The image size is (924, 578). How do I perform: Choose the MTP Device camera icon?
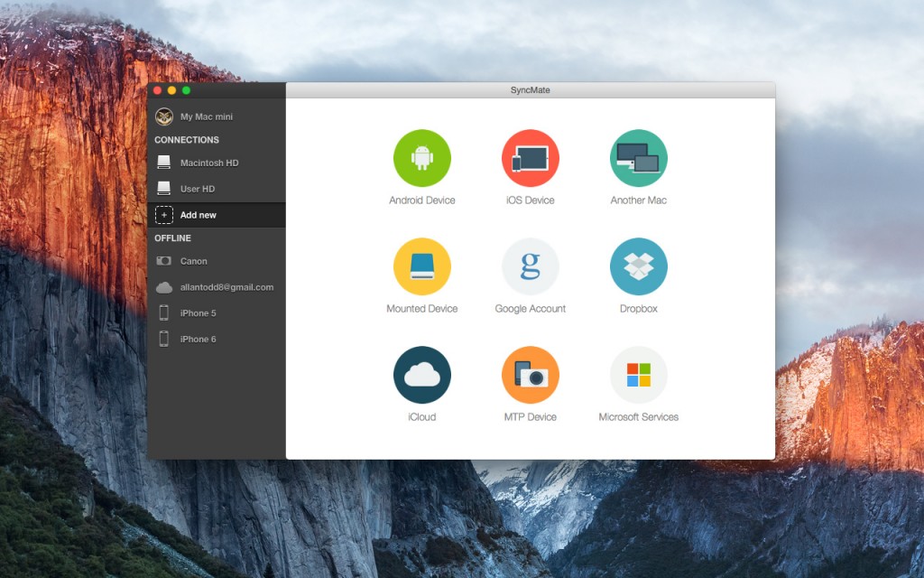(x=531, y=375)
